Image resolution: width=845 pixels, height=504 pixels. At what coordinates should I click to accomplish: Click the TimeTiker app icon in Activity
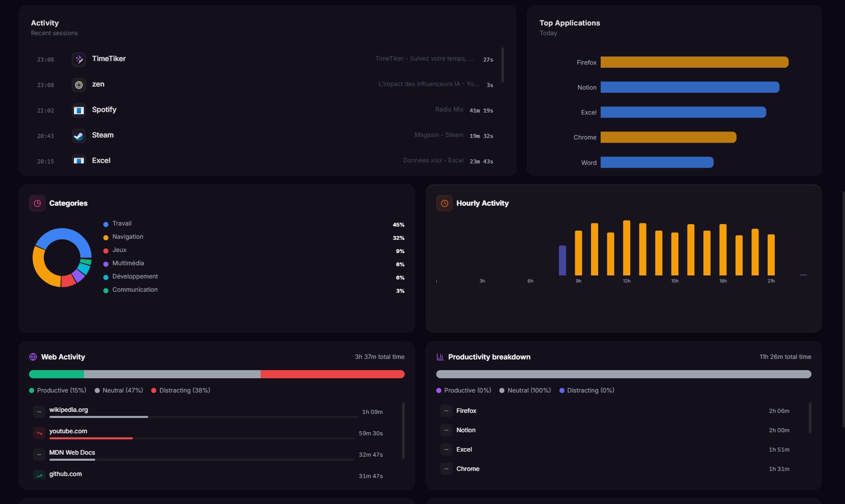[x=79, y=60]
